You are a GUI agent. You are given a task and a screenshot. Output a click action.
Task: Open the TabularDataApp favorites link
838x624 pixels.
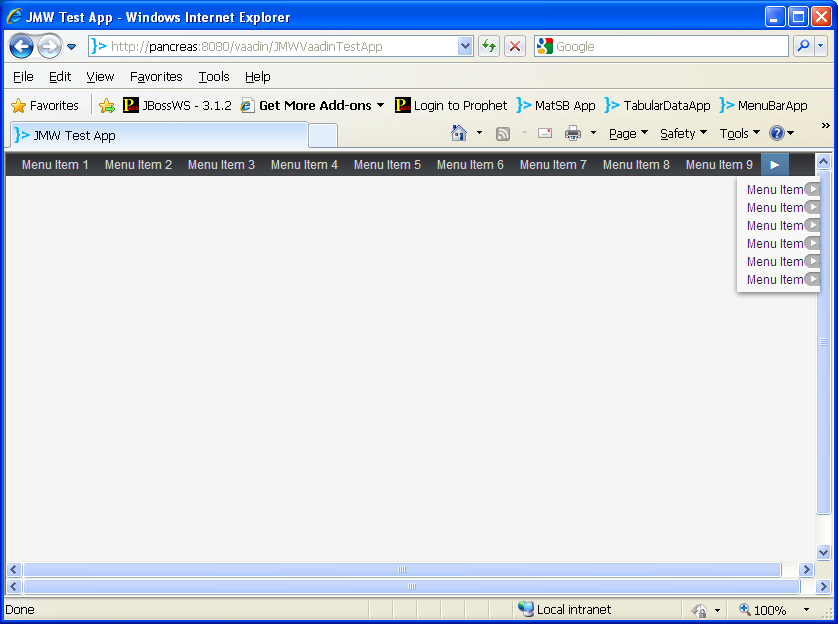[x=658, y=105]
